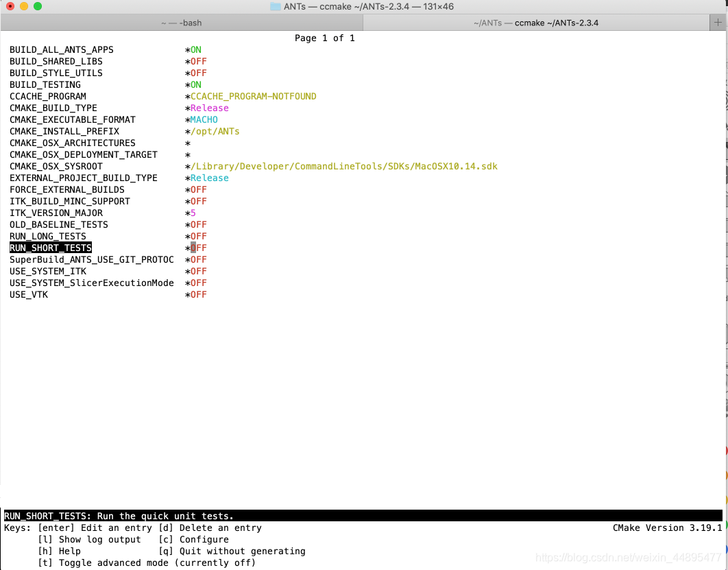The image size is (728, 570).
Task: Click the CMAKE_OSX_DEPLOYMENT_TARGET entry name
Action: [84, 155]
